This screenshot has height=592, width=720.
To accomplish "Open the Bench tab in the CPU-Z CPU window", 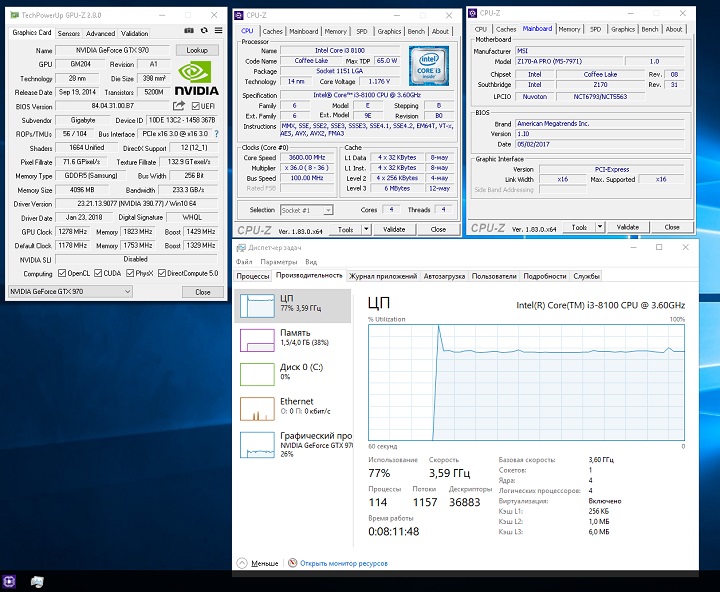I will click(x=416, y=31).
